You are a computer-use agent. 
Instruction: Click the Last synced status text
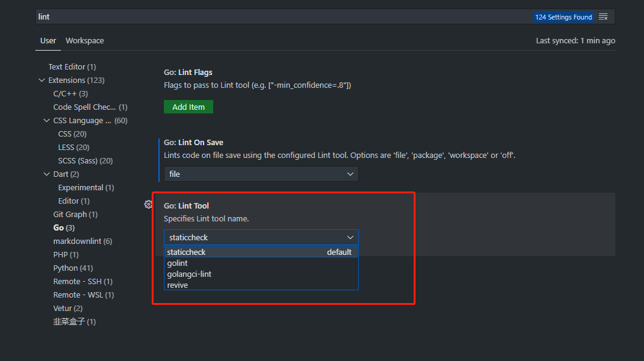pyautogui.click(x=575, y=41)
